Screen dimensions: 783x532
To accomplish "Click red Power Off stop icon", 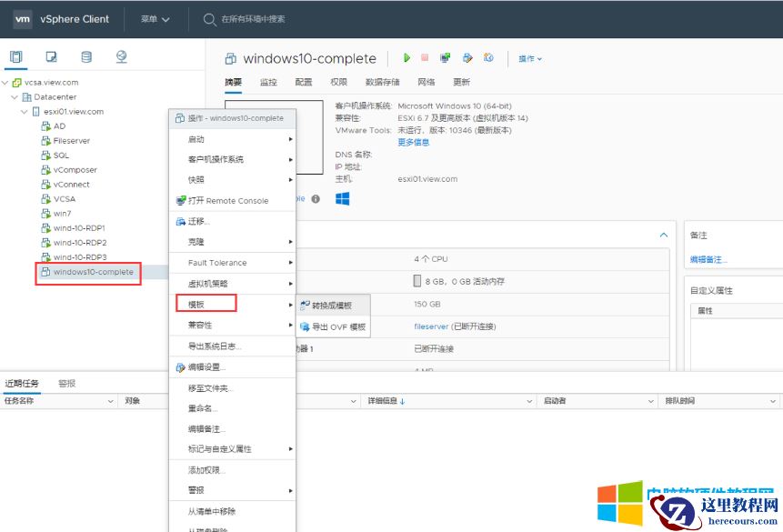I will point(425,58).
